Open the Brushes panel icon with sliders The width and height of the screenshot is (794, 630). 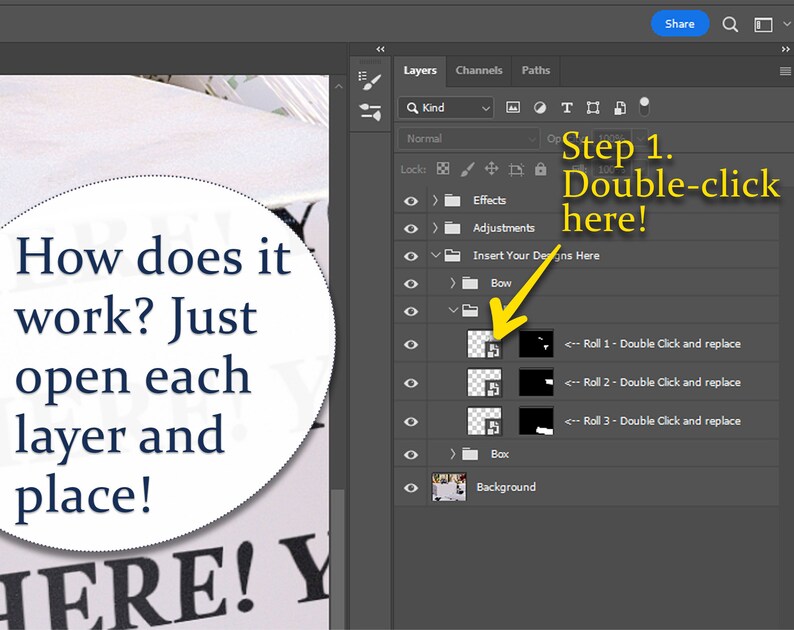pos(370,112)
